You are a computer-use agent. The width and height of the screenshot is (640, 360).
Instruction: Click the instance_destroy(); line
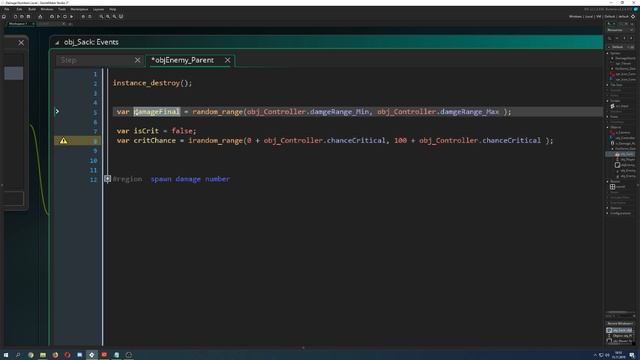coord(152,83)
